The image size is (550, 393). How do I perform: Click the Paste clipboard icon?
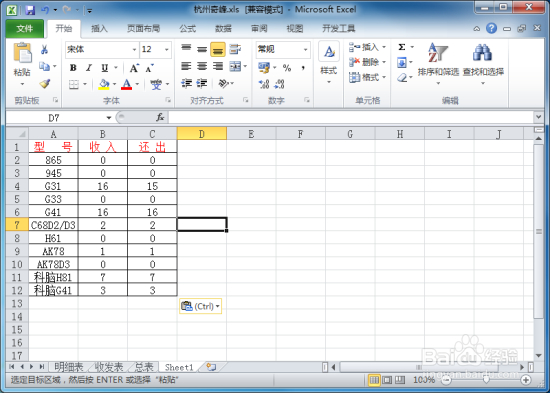pyautogui.click(x=22, y=53)
